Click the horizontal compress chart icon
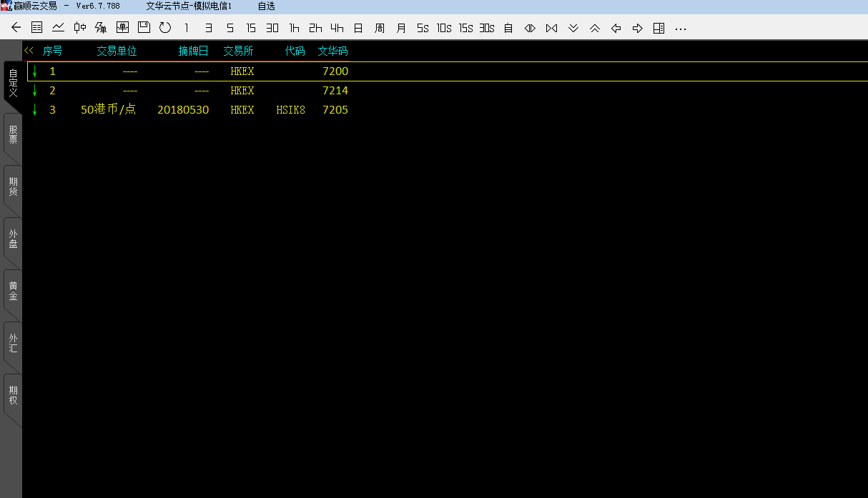Screen dimensions: 868x498 [551, 28]
